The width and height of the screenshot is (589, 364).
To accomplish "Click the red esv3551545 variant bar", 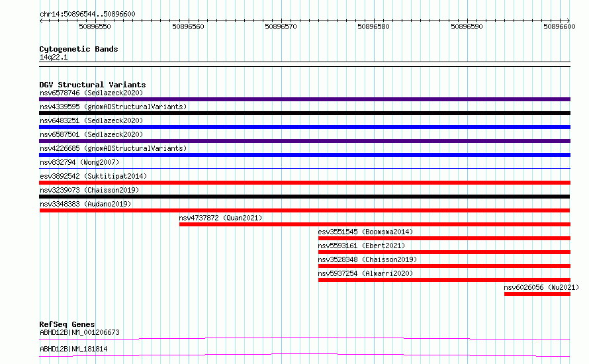I will (x=444, y=238).
